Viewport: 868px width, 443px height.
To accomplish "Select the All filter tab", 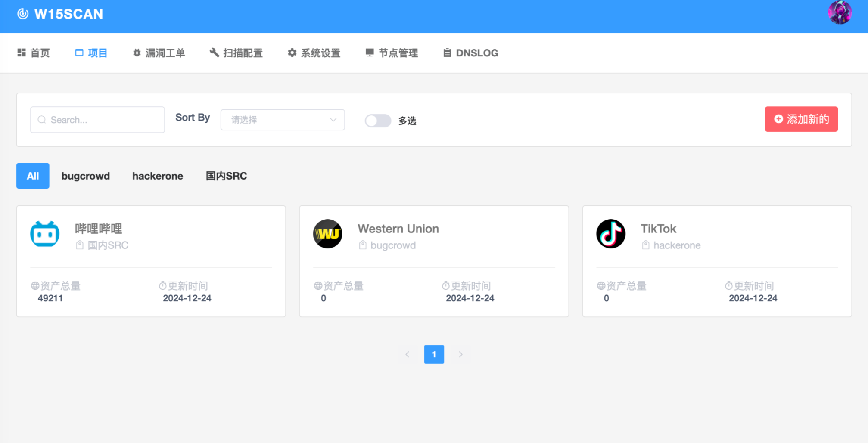I will click(x=33, y=176).
